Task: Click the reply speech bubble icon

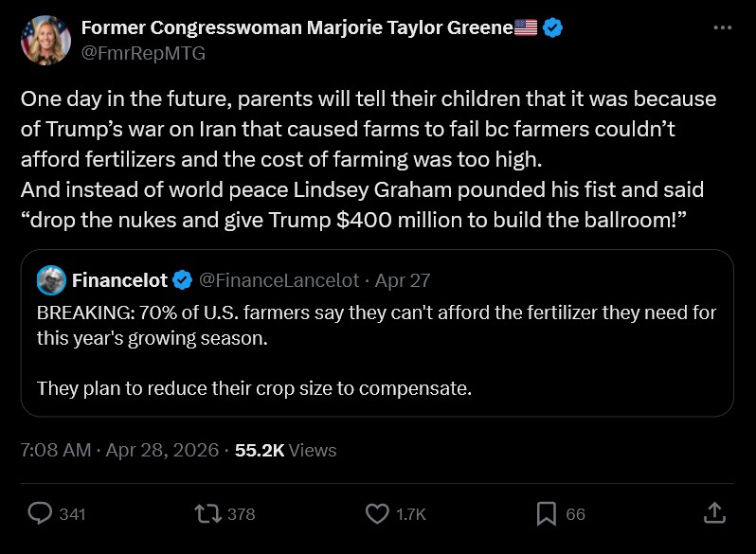Action: pyautogui.click(x=39, y=513)
